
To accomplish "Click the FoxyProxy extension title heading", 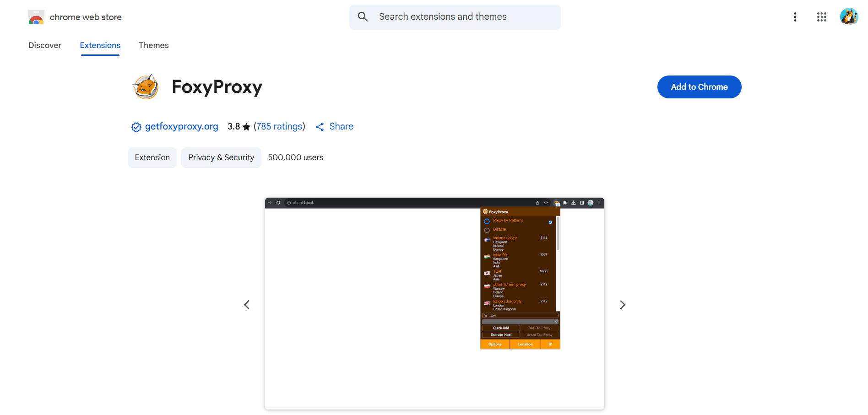I will click(217, 87).
